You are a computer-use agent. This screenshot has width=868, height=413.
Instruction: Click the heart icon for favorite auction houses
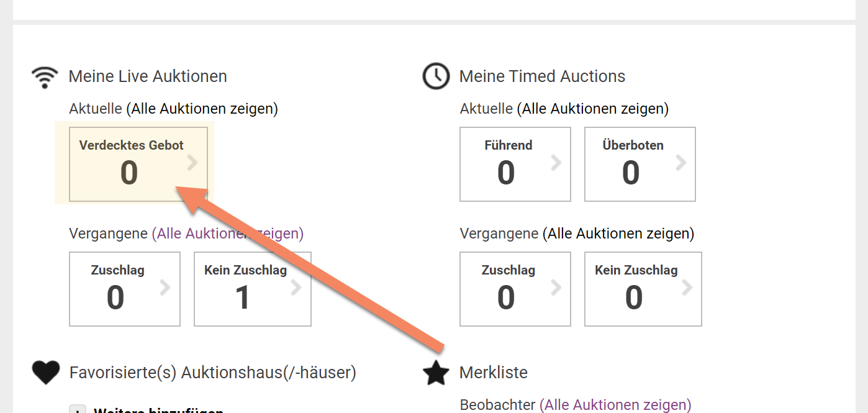[46, 373]
